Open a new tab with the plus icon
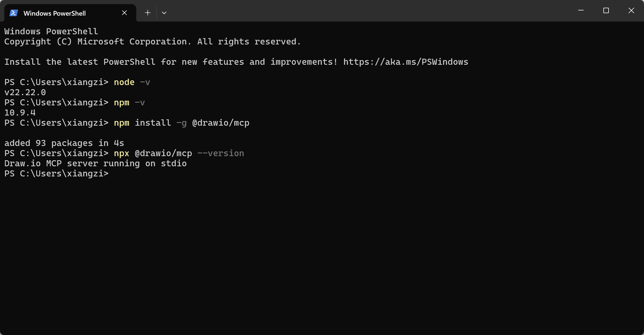This screenshot has height=335, width=644. point(148,13)
